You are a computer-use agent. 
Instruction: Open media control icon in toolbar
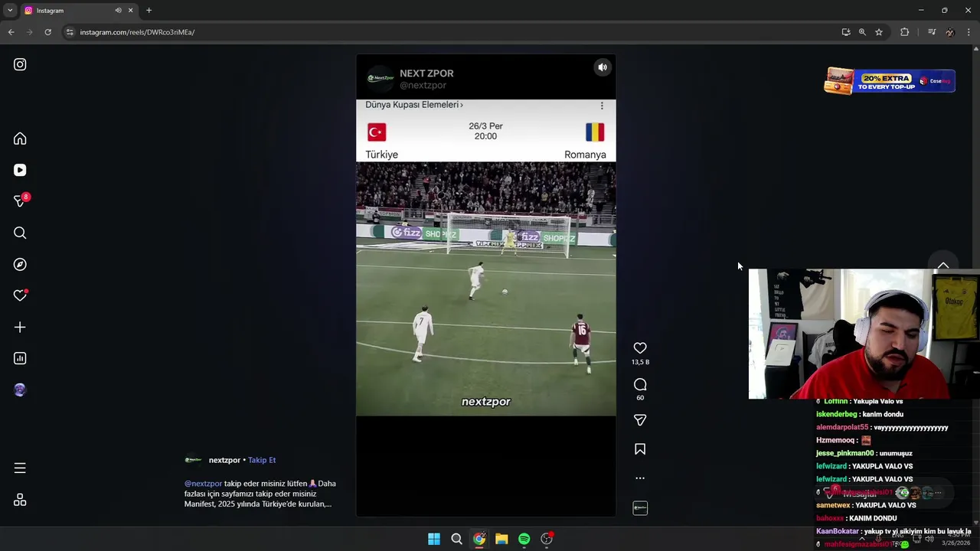click(932, 32)
